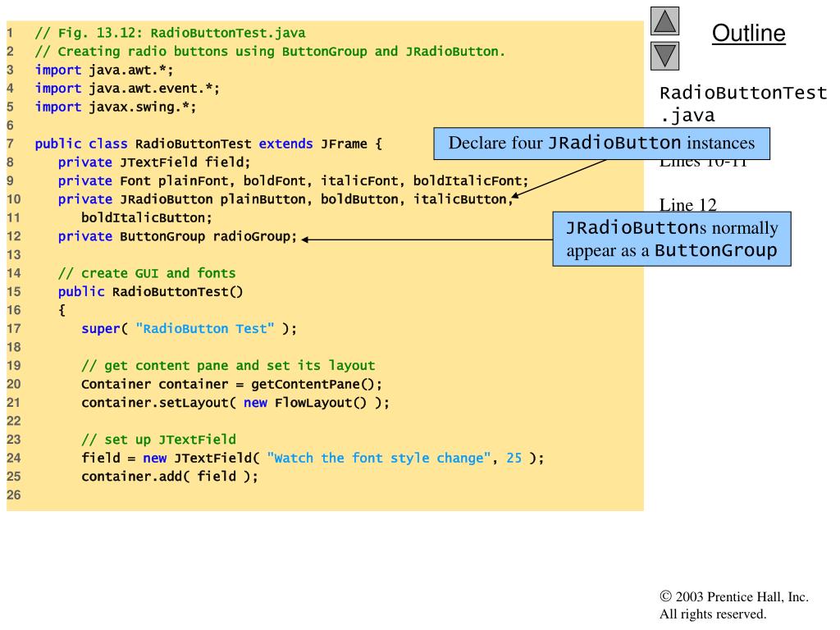Click the 'Line 12' outline entry
840x630 pixels.
pos(688,204)
